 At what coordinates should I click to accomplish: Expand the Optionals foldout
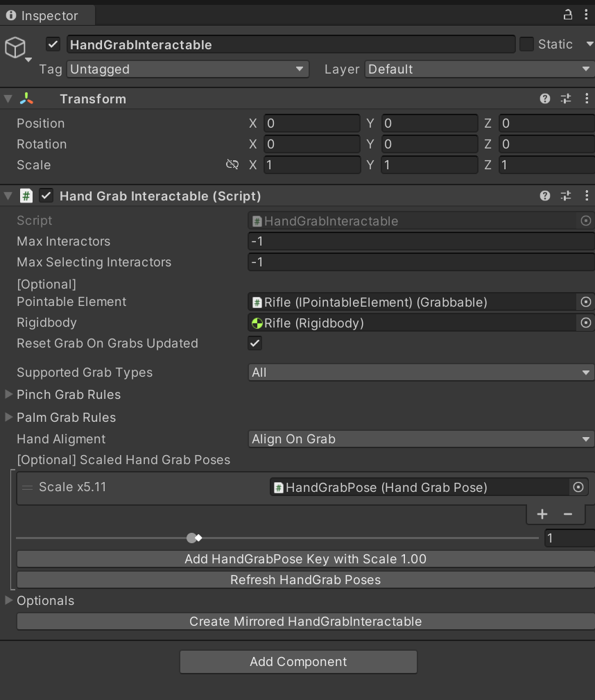(x=8, y=601)
